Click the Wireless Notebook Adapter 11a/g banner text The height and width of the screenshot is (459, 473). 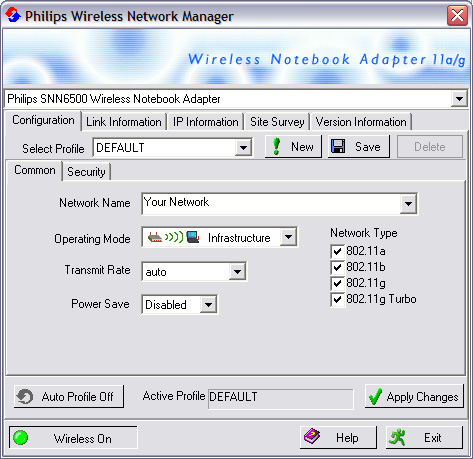(x=327, y=60)
